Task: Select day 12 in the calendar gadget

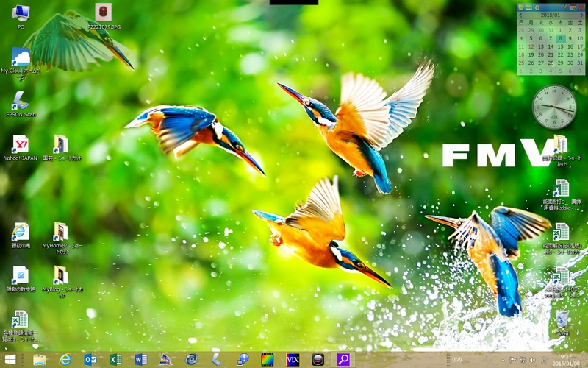Action: (531, 46)
